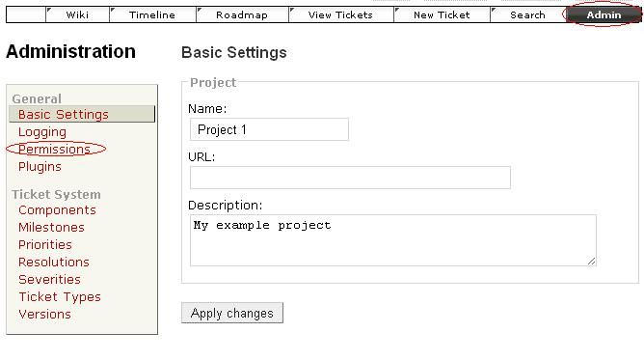Open the Resolutions page
Screen dimensions: 644x360
[x=54, y=262]
